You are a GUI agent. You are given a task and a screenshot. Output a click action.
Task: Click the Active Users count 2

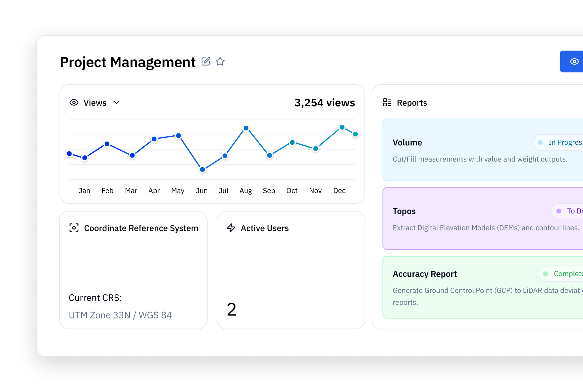(x=232, y=310)
